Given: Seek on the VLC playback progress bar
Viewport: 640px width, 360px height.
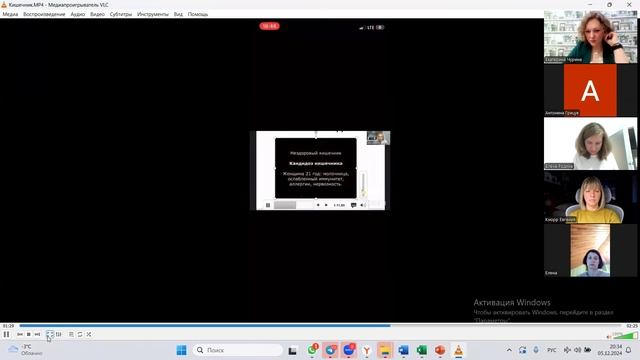Looking at the screenshot, I should point(320,326).
